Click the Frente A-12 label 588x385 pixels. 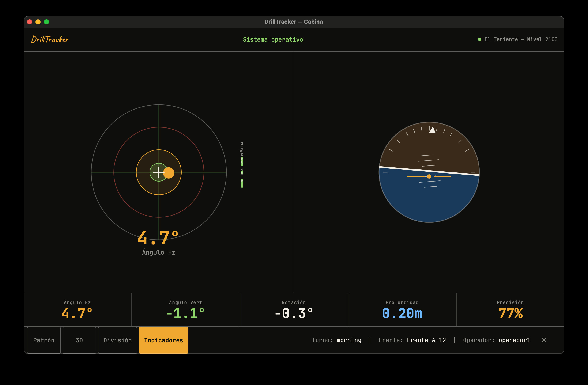coord(426,340)
